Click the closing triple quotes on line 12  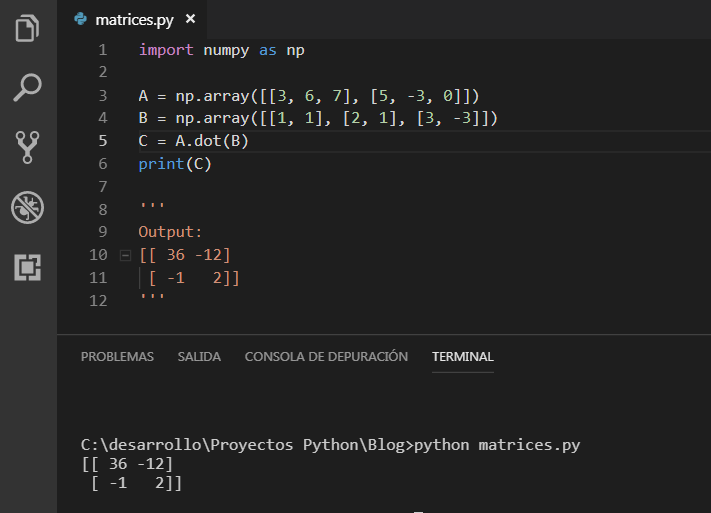coord(152,297)
